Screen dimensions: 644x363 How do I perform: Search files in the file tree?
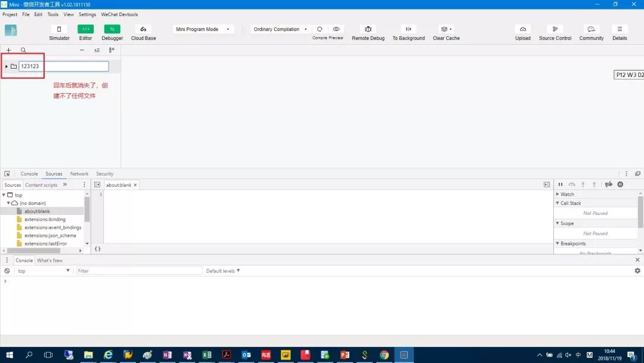(x=23, y=50)
